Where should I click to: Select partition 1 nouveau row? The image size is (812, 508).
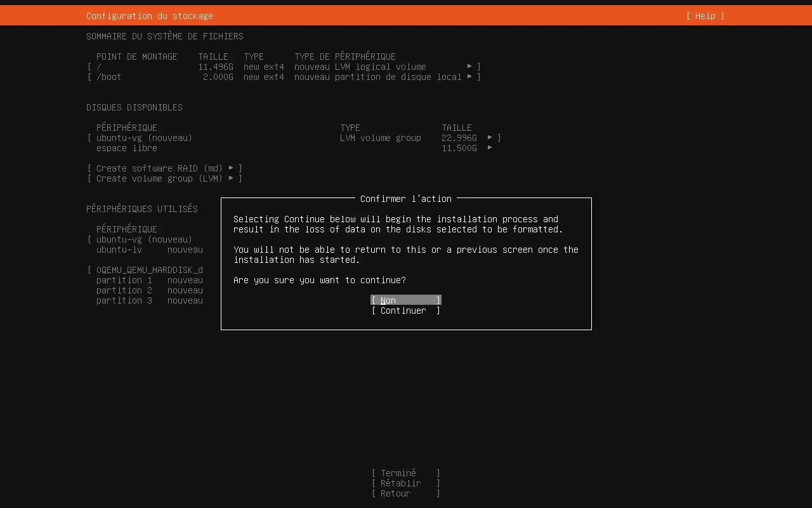150,280
